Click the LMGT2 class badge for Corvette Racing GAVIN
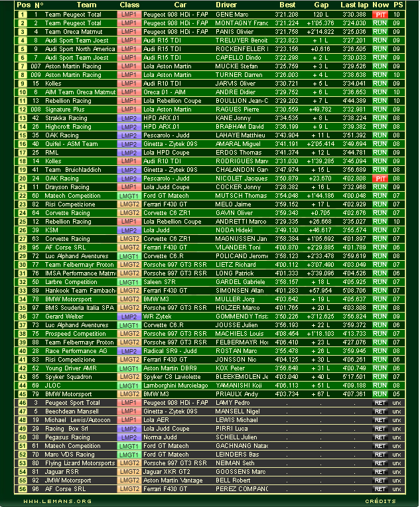Image resolution: width=420 pixels, height=507 pixels. pos(129,213)
